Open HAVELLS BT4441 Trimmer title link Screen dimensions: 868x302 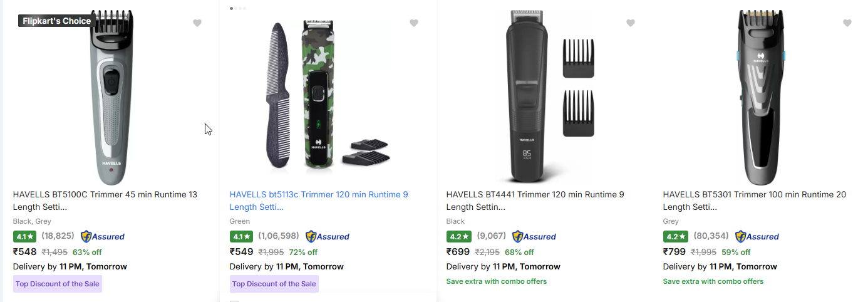[535, 200]
